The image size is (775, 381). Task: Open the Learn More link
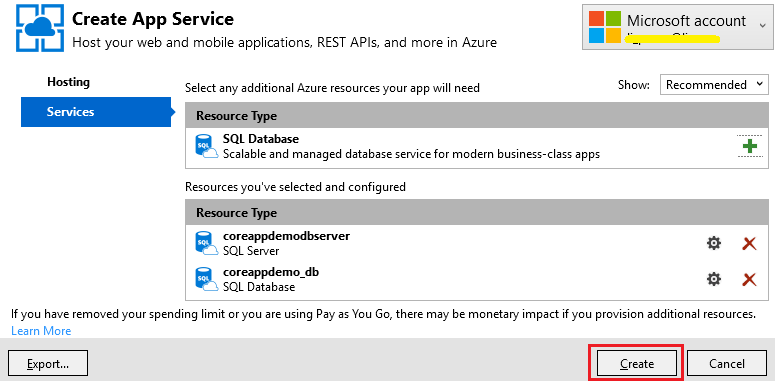(x=41, y=331)
